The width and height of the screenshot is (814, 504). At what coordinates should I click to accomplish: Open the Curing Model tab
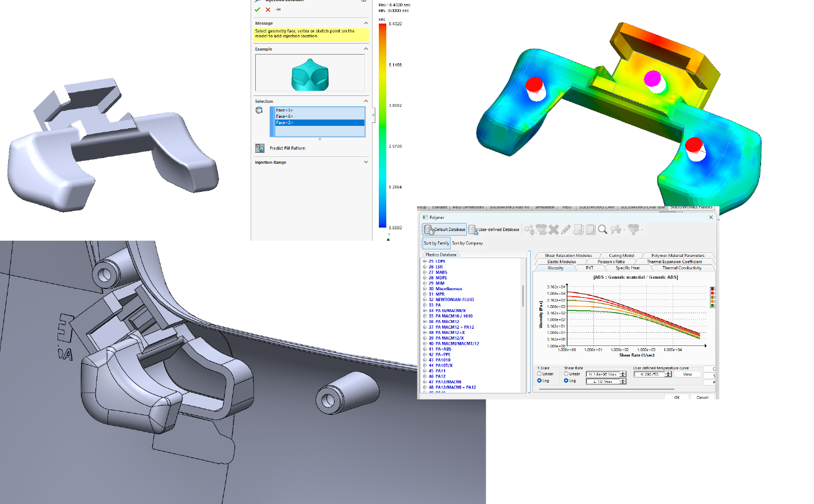tap(621, 255)
